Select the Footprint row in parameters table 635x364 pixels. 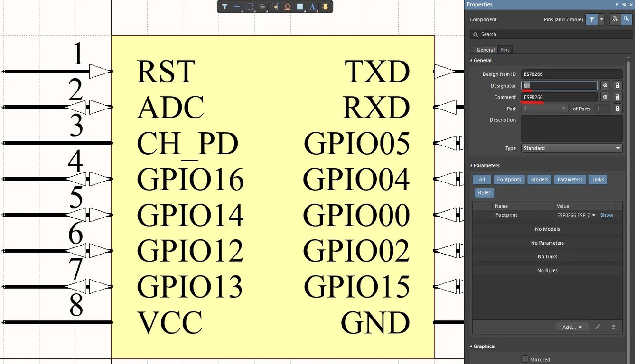pos(547,215)
